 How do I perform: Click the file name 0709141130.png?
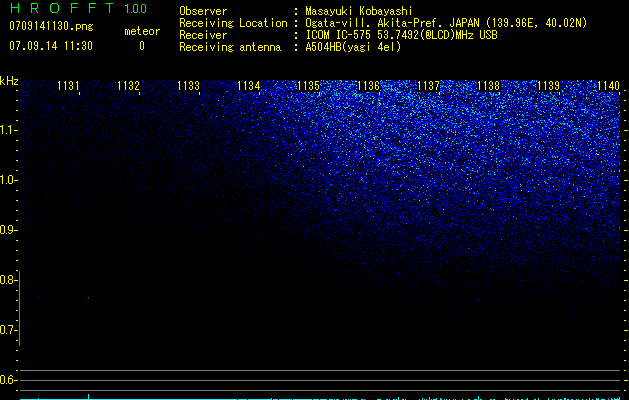(51, 26)
